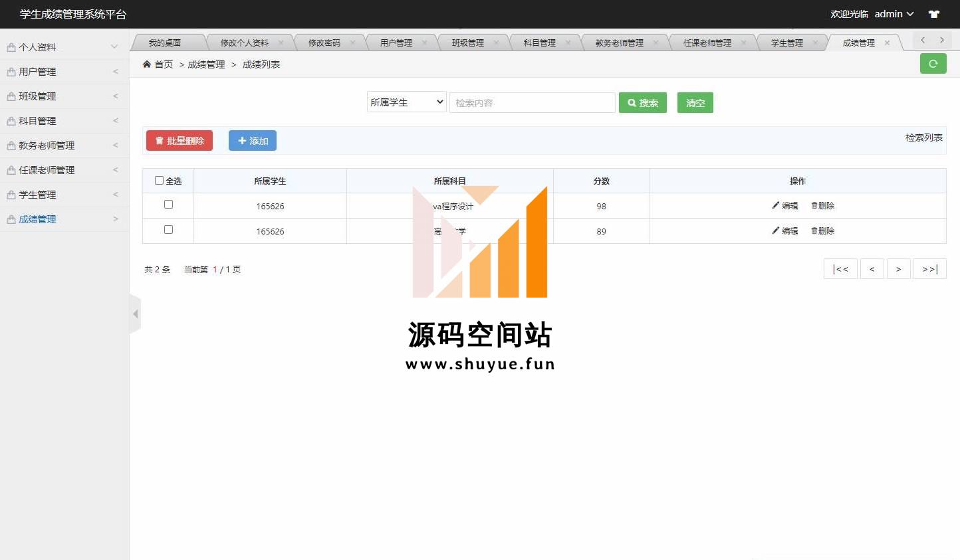Check the row with score 98
The image size is (960, 560).
[168, 205]
